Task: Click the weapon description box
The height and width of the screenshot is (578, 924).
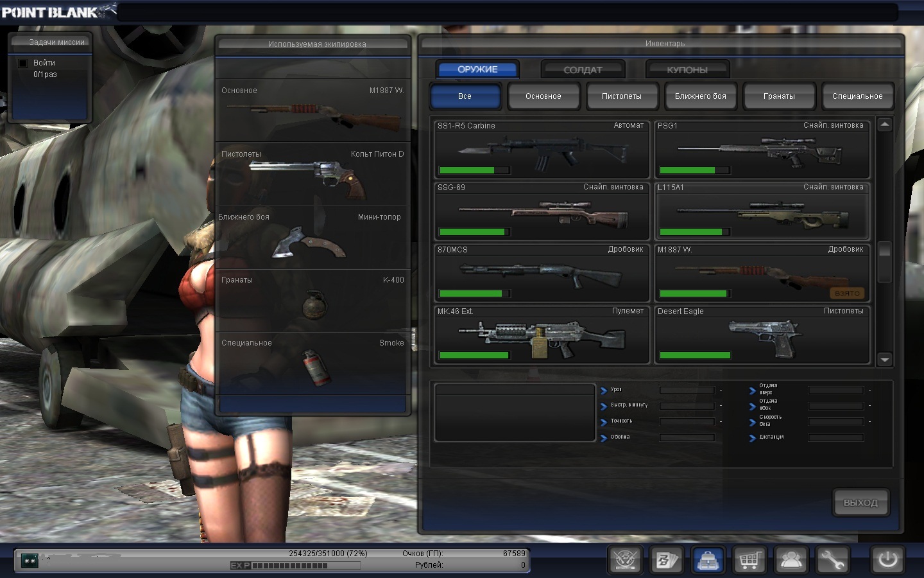Action: (x=515, y=412)
